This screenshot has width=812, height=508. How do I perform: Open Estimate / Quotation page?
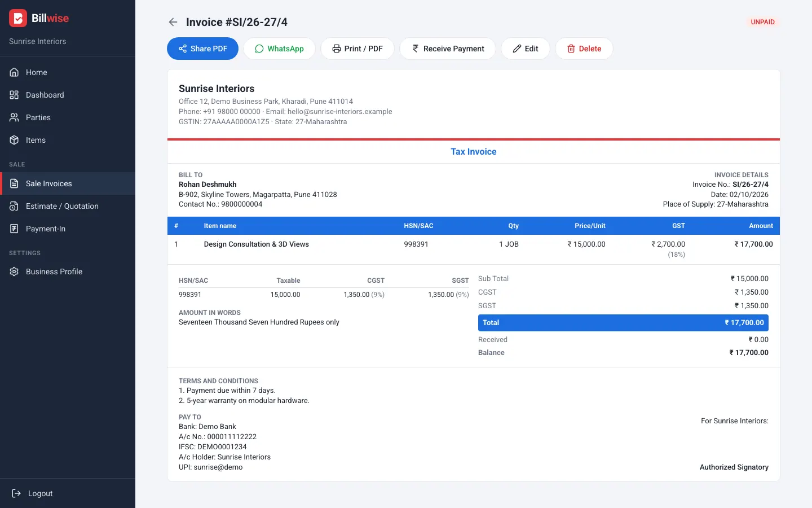pyautogui.click(x=68, y=206)
